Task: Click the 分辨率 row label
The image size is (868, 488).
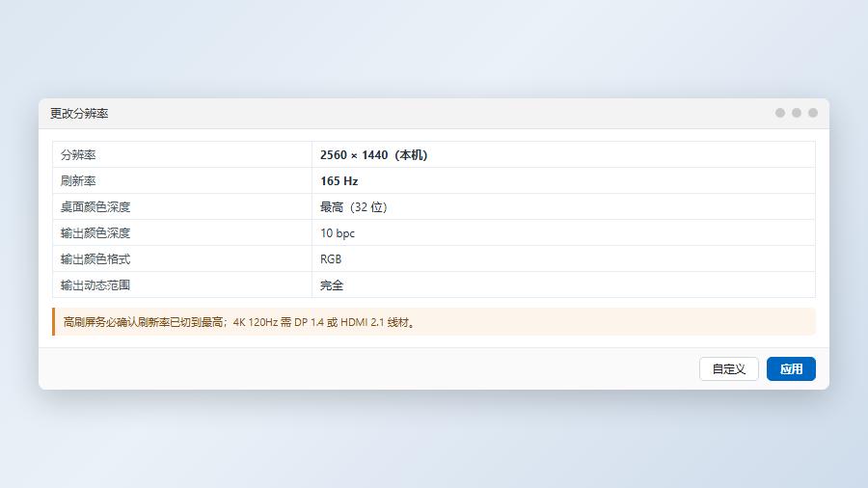Action: click(x=78, y=155)
